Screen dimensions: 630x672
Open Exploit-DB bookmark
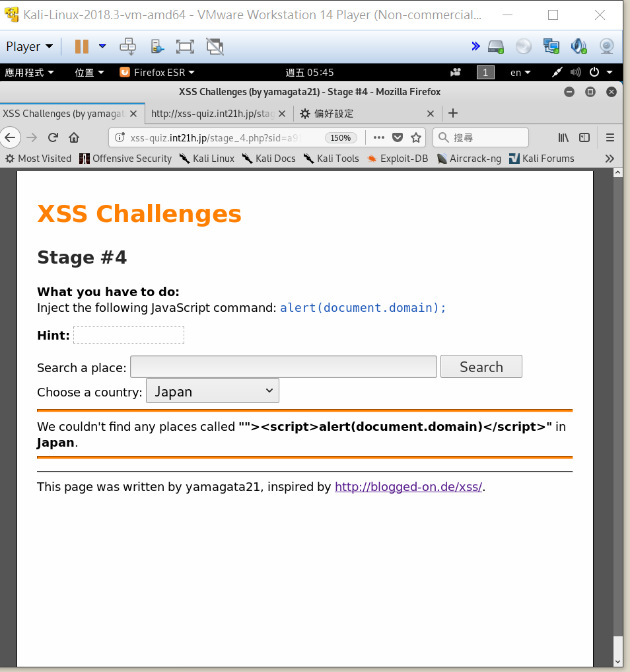(398, 159)
